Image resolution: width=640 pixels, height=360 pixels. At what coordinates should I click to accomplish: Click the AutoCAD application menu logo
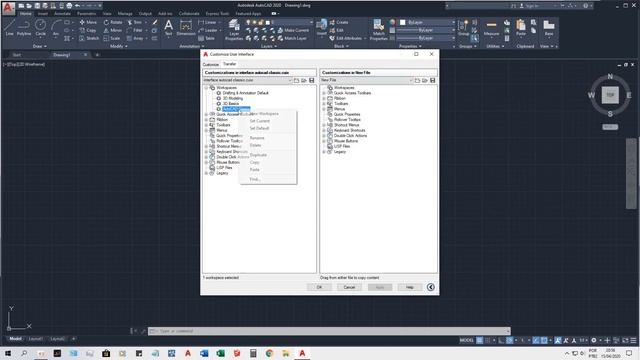coord(8,8)
